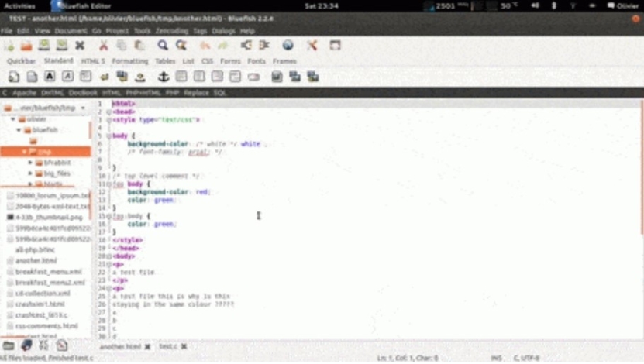
Task: Click the Fullscreen toolbar icon
Action: coord(335,46)
